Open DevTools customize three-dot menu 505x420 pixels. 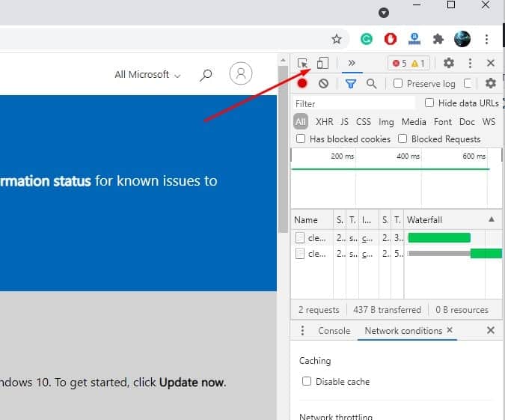point(471,63)
